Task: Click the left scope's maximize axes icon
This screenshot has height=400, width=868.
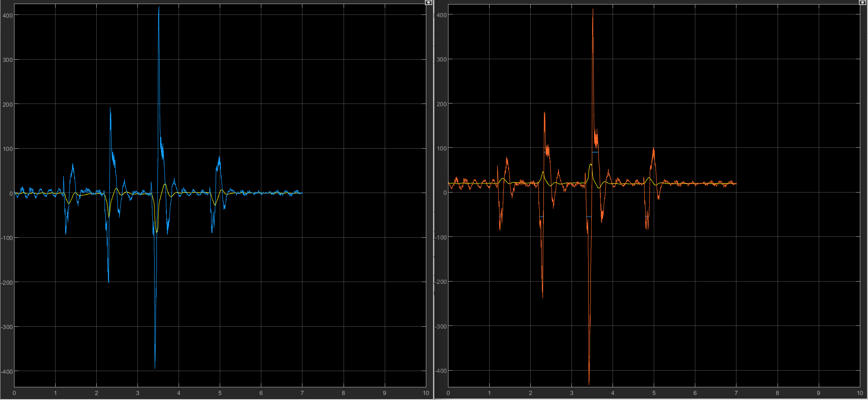Action: tap(429, 3)
